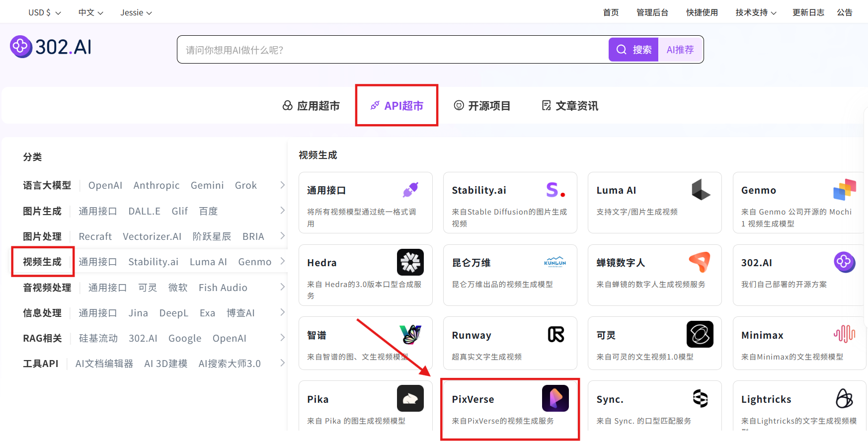This screenshot has height=441, width=868.
Task: Click the 文章资讯 tab icon
Action: click(x=547, y=105)
